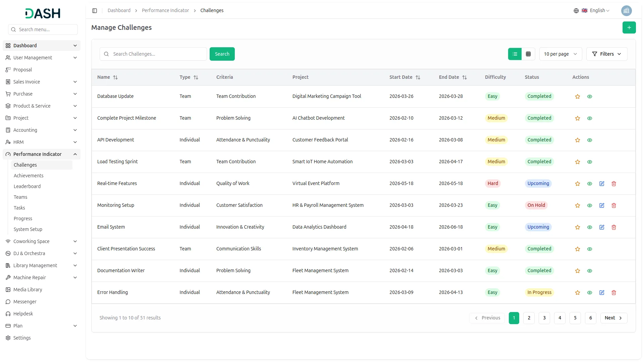Image resolution: width=644 pixels, height=362 pixels.
Task: Click edit icon for Error Handling row
Action: point(601,293)
